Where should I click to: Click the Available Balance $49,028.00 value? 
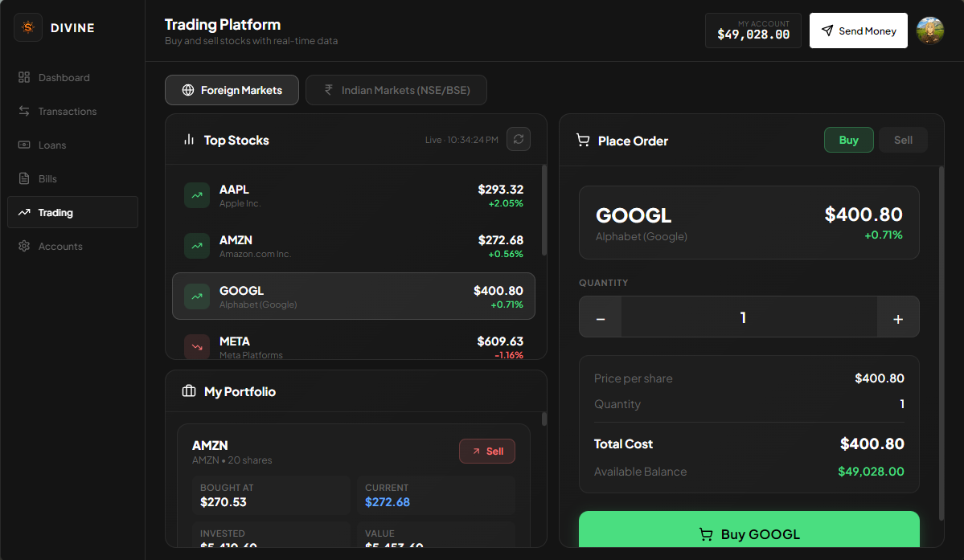(x=871, y=472)
